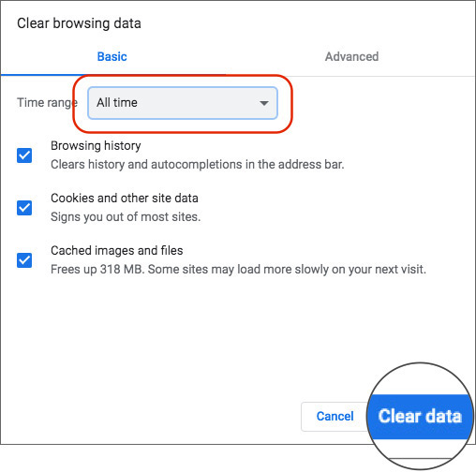Click the Cached images and files label

(117, 250)
